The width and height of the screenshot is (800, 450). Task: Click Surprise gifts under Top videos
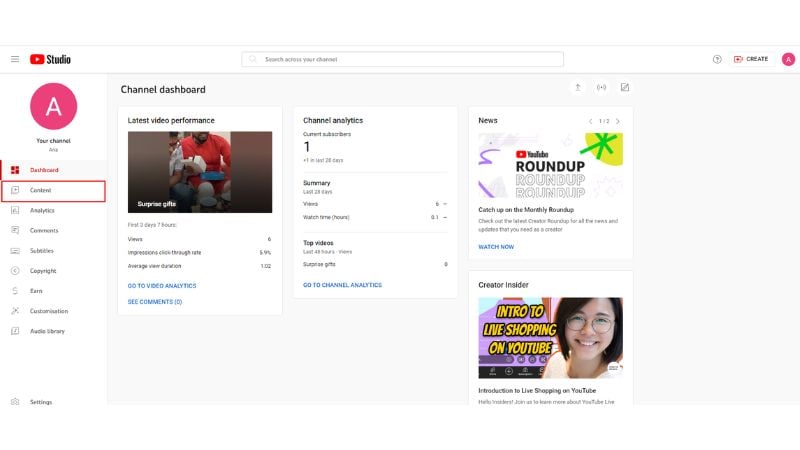click(319, 264)
